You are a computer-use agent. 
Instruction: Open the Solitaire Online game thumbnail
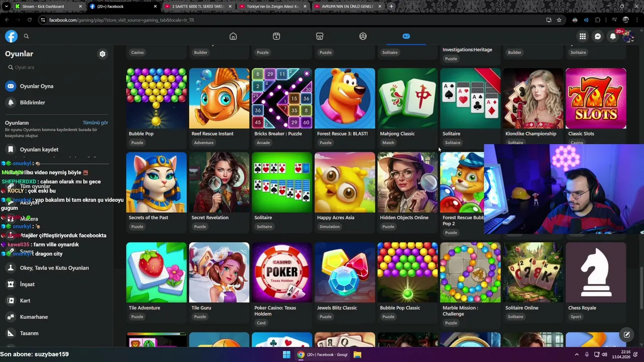click(x=533, y=273)
